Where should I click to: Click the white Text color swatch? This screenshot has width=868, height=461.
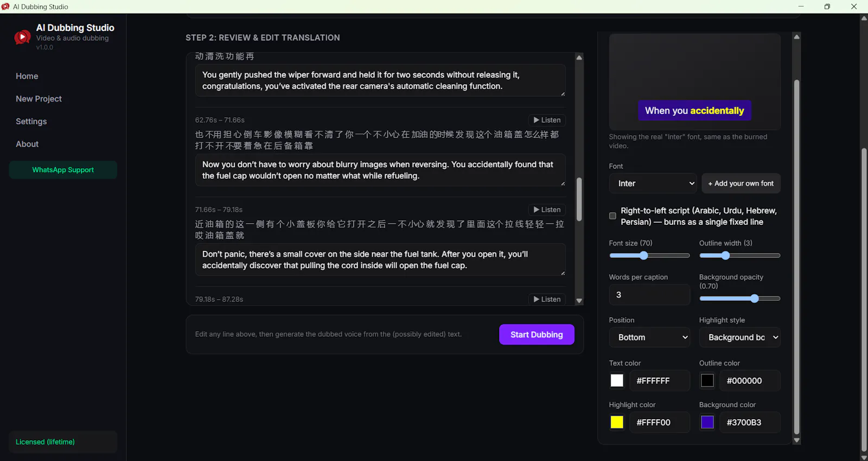click(617, 381)
